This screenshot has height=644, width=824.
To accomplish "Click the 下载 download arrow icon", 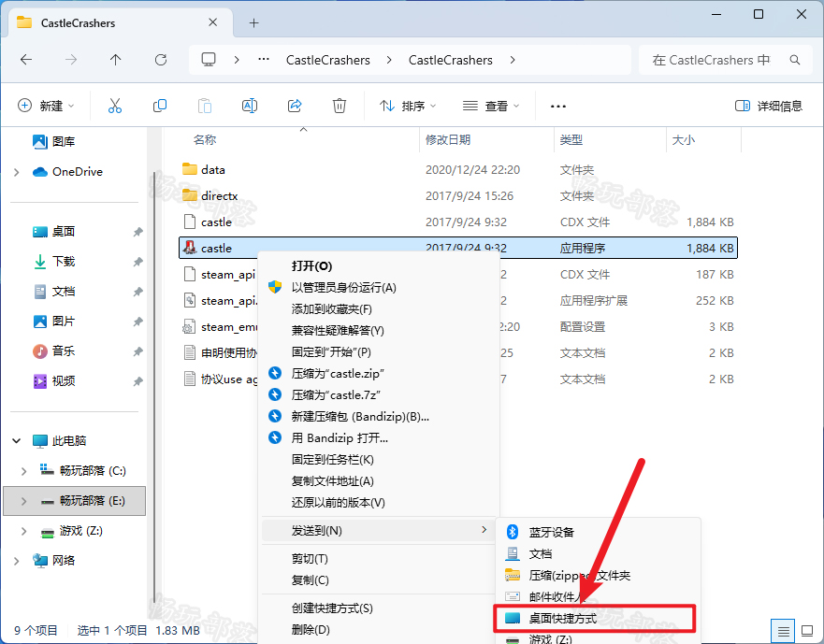I will pyautogui.click(x=40, y=262).
